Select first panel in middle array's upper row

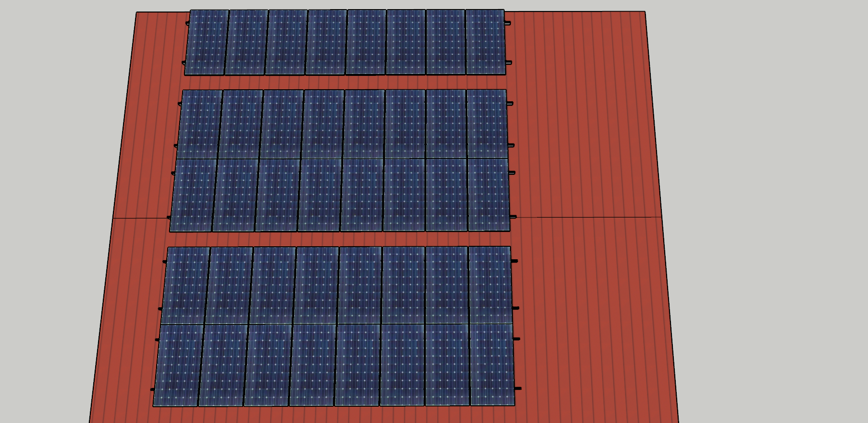[199, 124]
